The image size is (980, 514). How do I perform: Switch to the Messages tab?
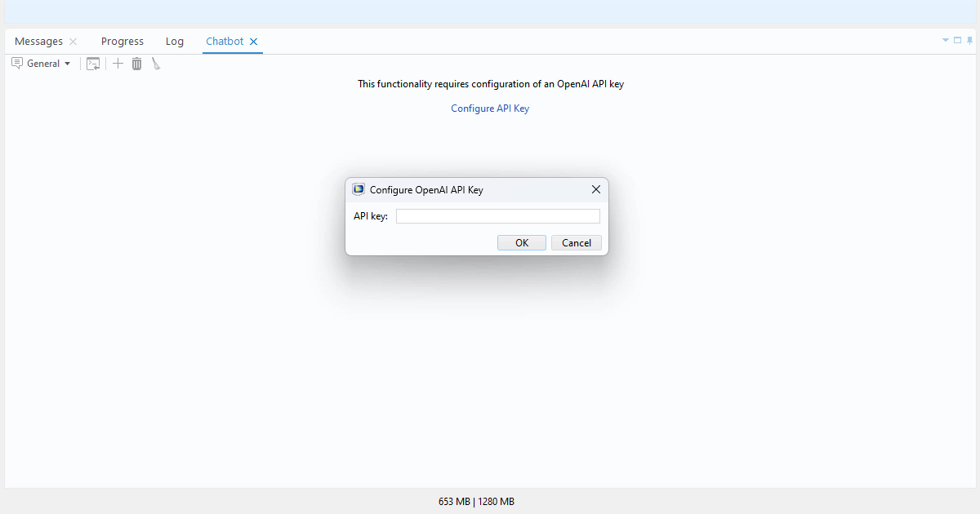pos(38,41)
